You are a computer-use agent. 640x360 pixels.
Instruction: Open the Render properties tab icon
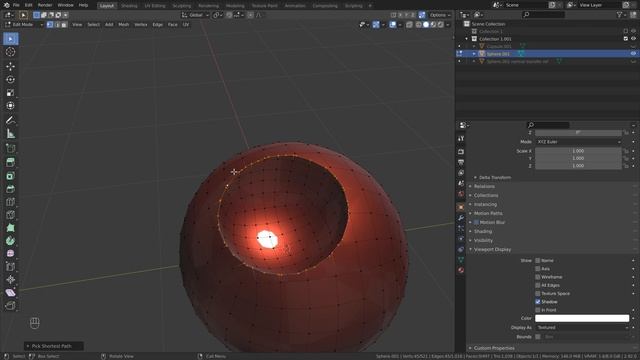pyautogui.click(x=461, y=151)
